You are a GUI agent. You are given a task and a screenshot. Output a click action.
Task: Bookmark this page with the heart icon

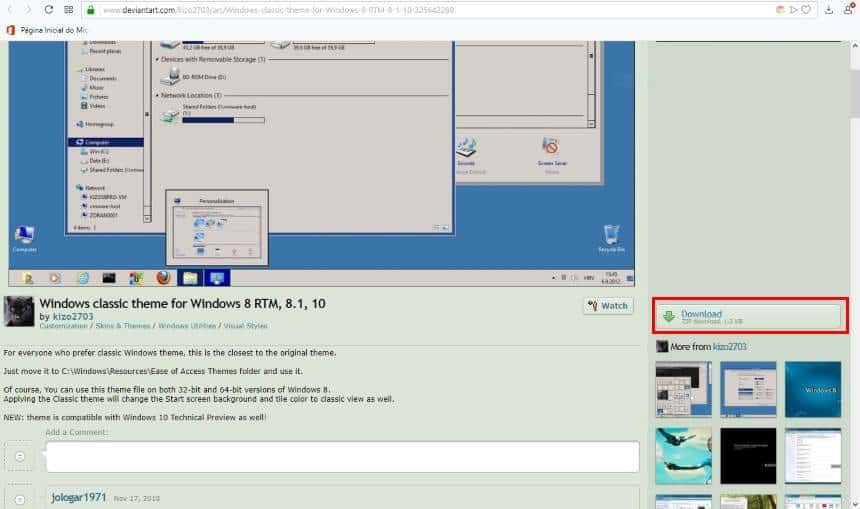[806, 10]
